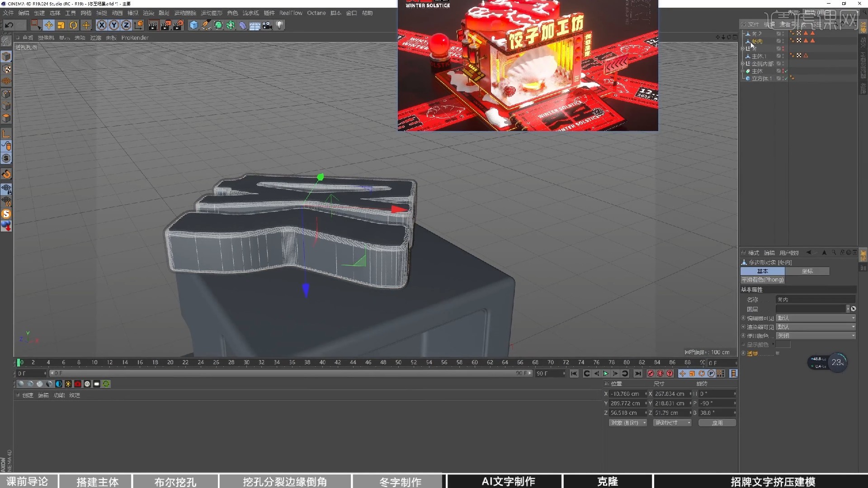Select the Move tool in the top toolbar
The height and width of the screenshot is (488, 868).
point(48,25)
